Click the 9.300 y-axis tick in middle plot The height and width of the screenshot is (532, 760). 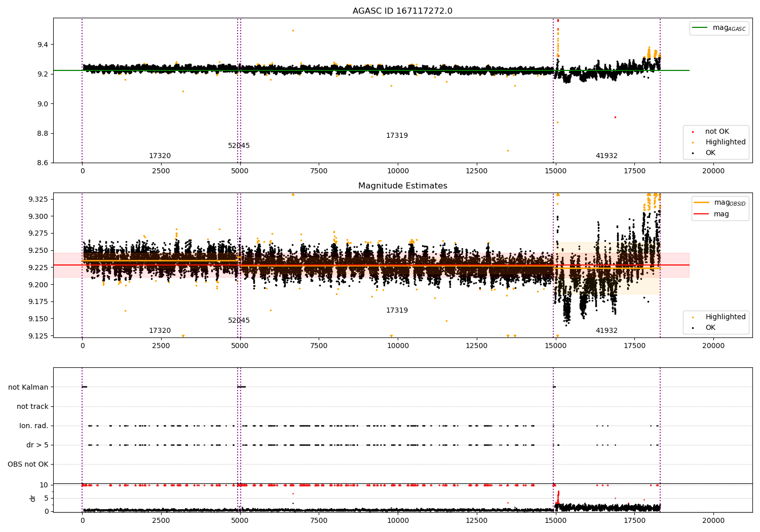tap(39, 216)
